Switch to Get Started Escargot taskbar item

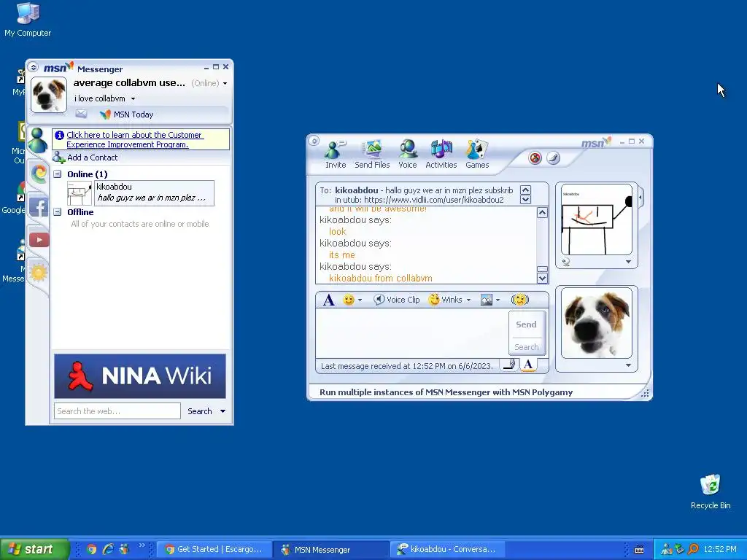(x=214, y=550)
